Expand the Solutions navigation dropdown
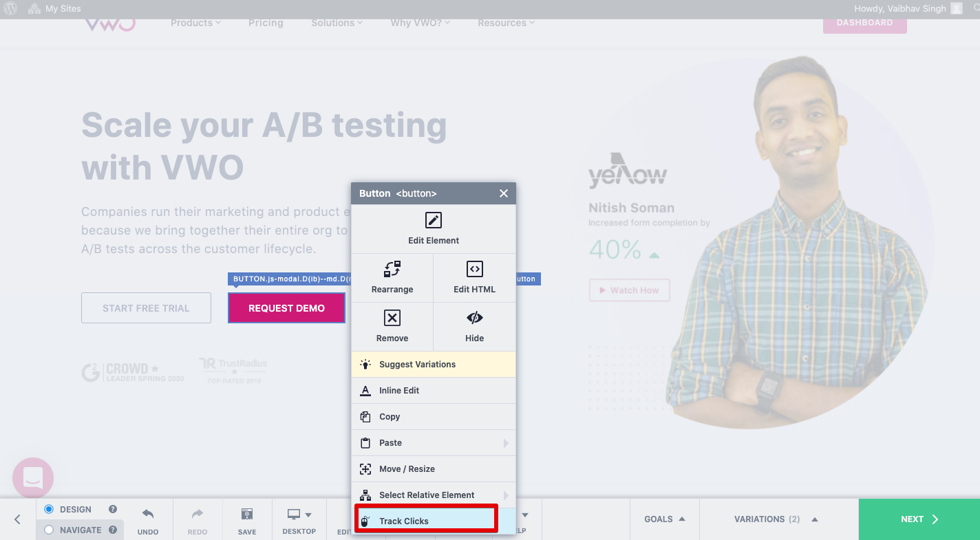This screenshot has height=540, width=980. tap(337, 23)
